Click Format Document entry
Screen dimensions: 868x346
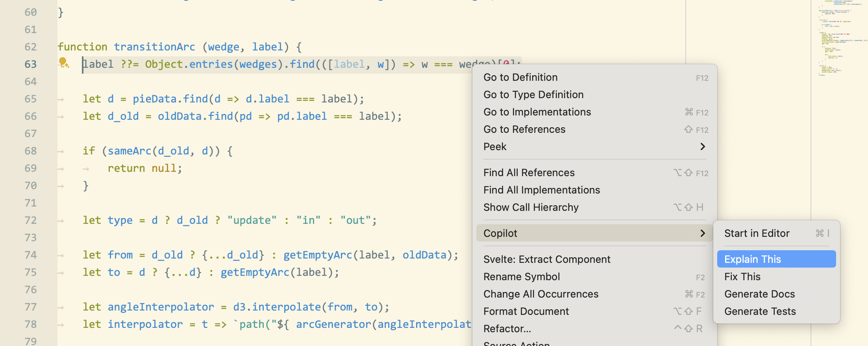click(x=526, y=311)
